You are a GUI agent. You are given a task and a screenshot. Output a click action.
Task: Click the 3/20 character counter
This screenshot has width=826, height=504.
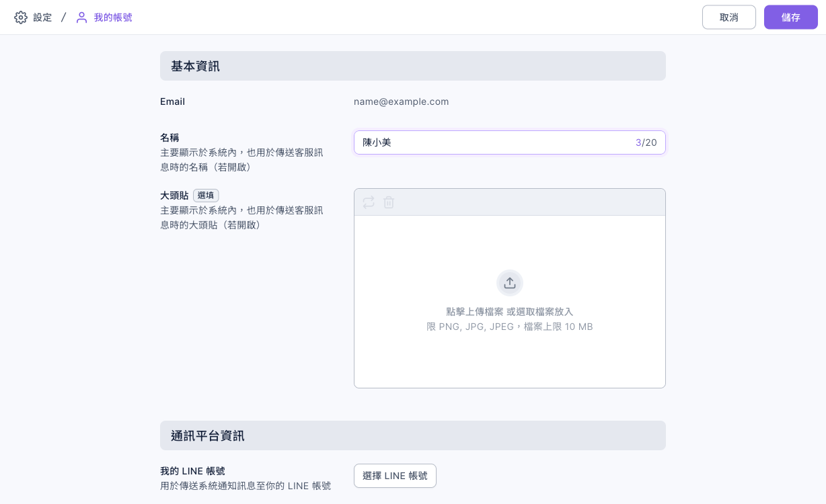[x=646, y=142]
